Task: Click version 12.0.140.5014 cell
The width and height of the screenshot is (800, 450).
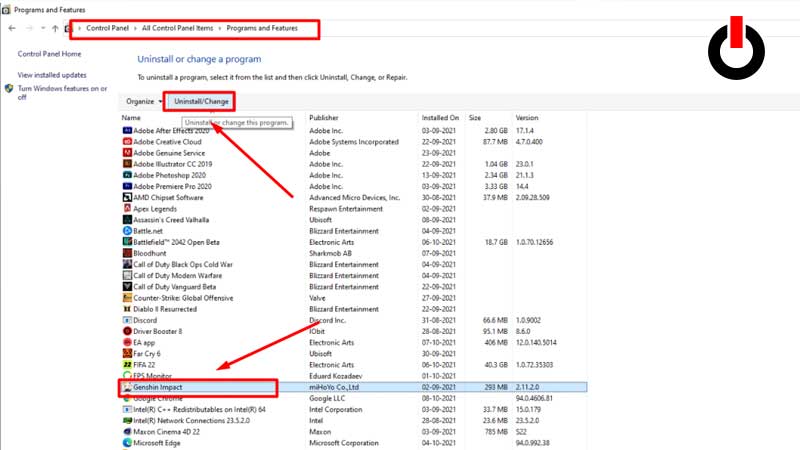Action: point(536,342)
